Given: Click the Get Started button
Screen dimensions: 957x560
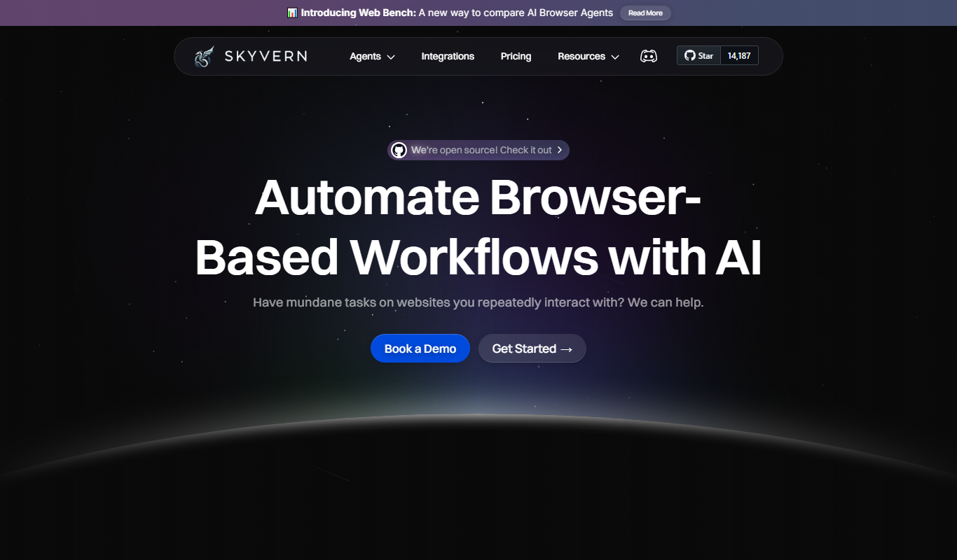Looking at the screenshot, I should (532, 349).
